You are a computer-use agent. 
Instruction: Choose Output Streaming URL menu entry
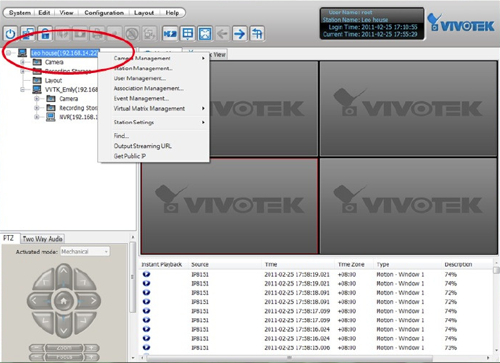click(154, 146)
